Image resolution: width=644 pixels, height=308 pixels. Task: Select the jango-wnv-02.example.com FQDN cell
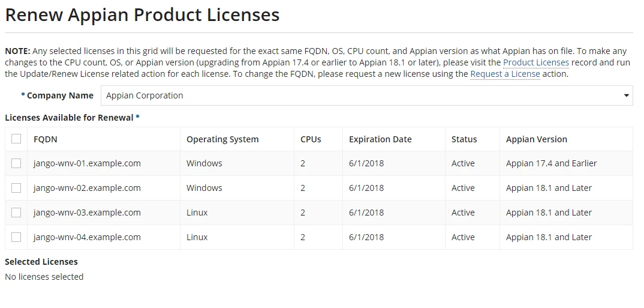pos(87,188)
